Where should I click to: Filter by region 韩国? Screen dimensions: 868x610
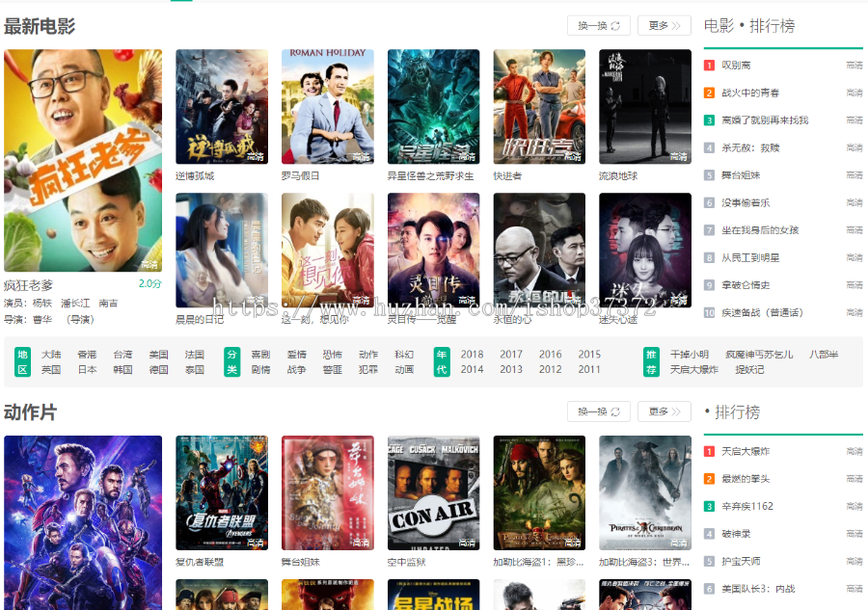pos(122,369)
